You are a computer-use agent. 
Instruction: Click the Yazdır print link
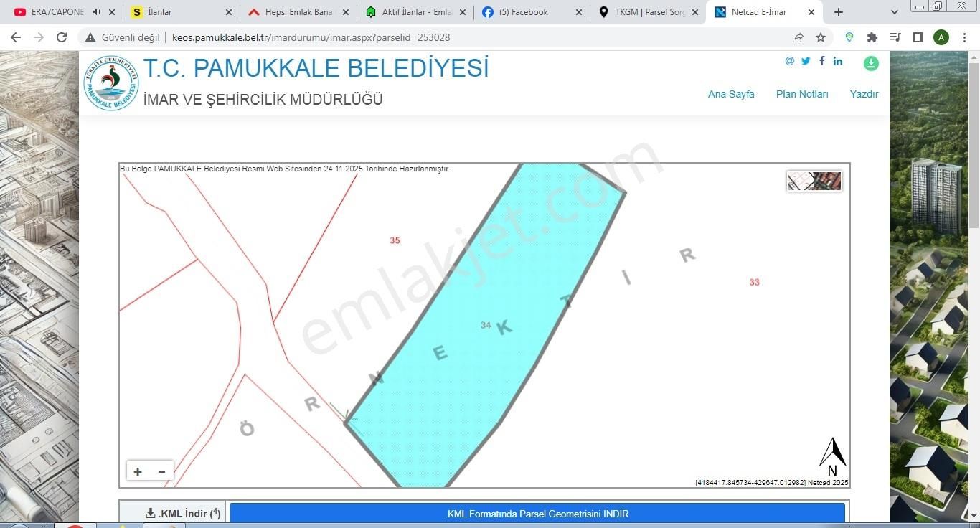pos(864,94)
